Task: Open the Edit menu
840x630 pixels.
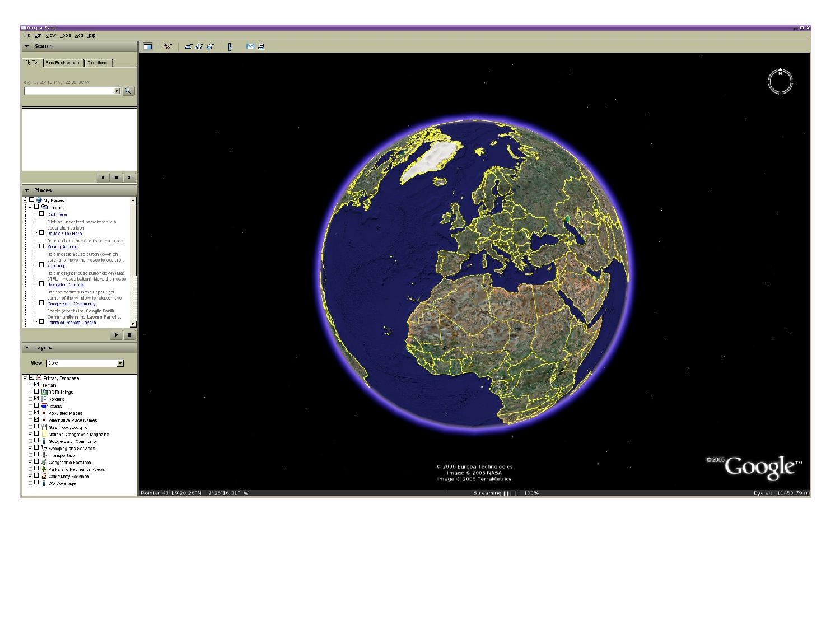Action: click(x=38, y=35)
